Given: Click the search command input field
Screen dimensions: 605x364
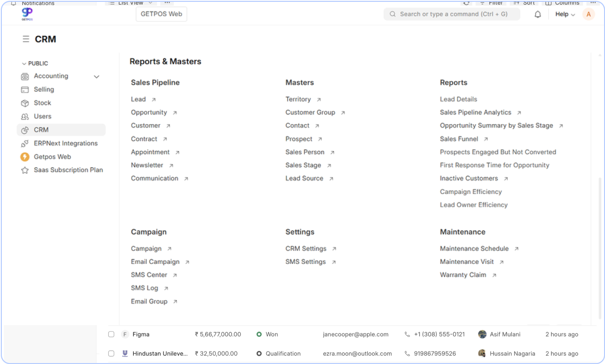Looking at the screenshot, I should click(x=453, y=14).
